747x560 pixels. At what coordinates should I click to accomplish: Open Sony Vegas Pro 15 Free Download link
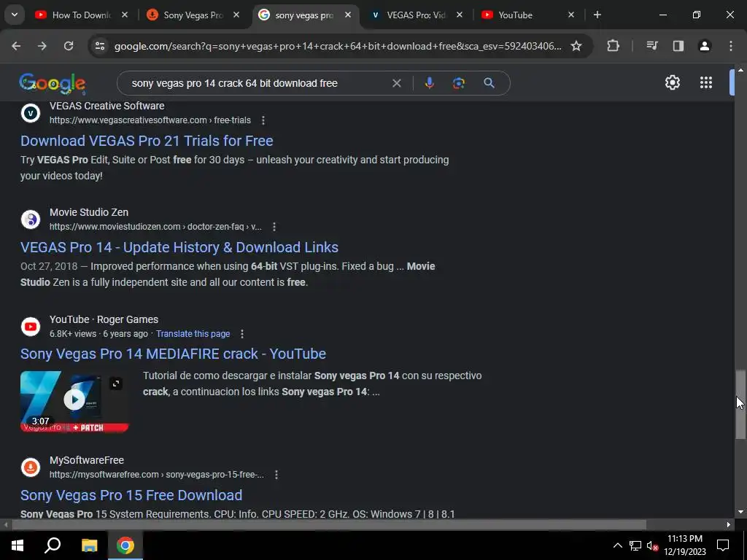point(131,495)
